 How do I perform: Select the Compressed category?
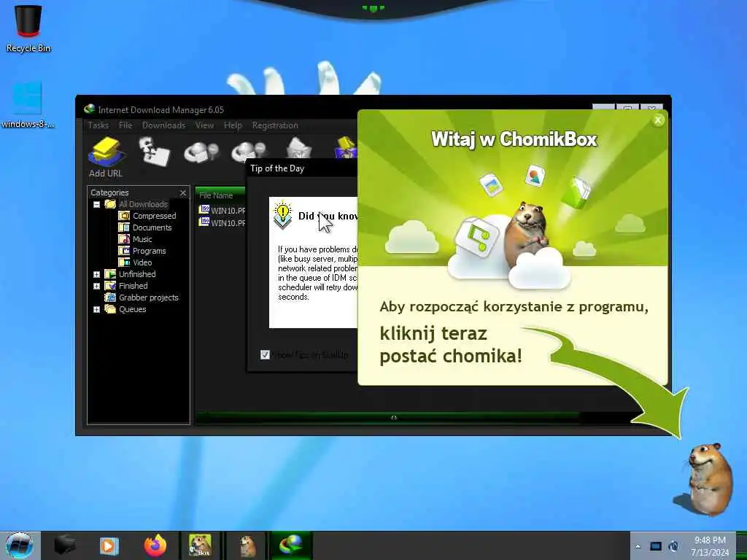(154, 216)
